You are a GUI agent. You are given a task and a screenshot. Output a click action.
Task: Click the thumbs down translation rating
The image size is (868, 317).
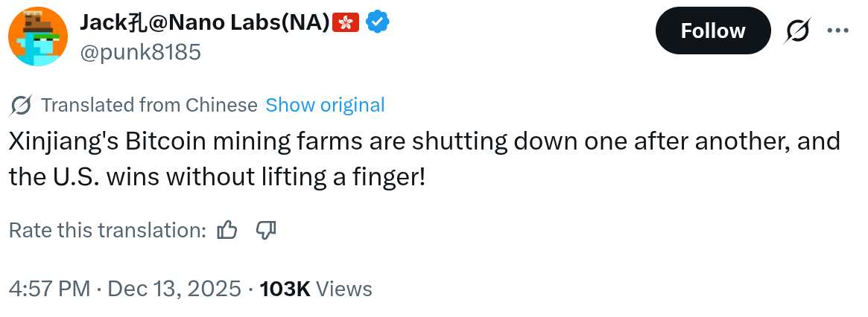pyautogui.click(x=266, y=231)
